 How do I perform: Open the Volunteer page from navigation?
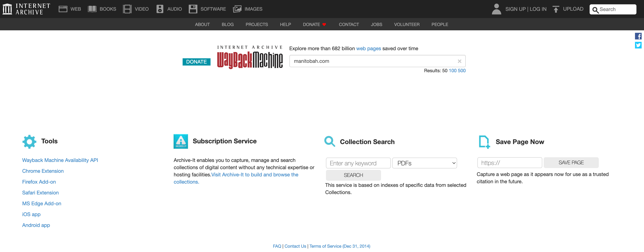pyautogui.click(x=406, y=24)
